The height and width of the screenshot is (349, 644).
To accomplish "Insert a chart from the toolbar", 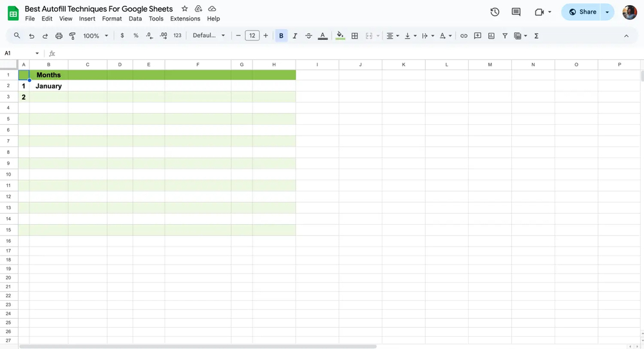I will [491, 36].
